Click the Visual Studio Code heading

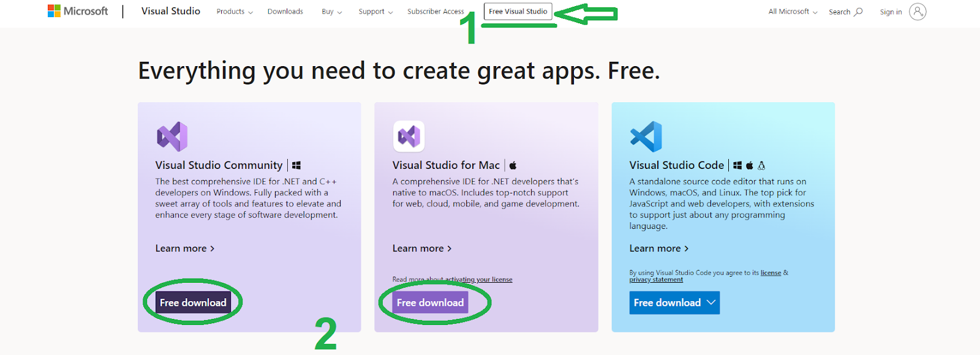point(676,165)
